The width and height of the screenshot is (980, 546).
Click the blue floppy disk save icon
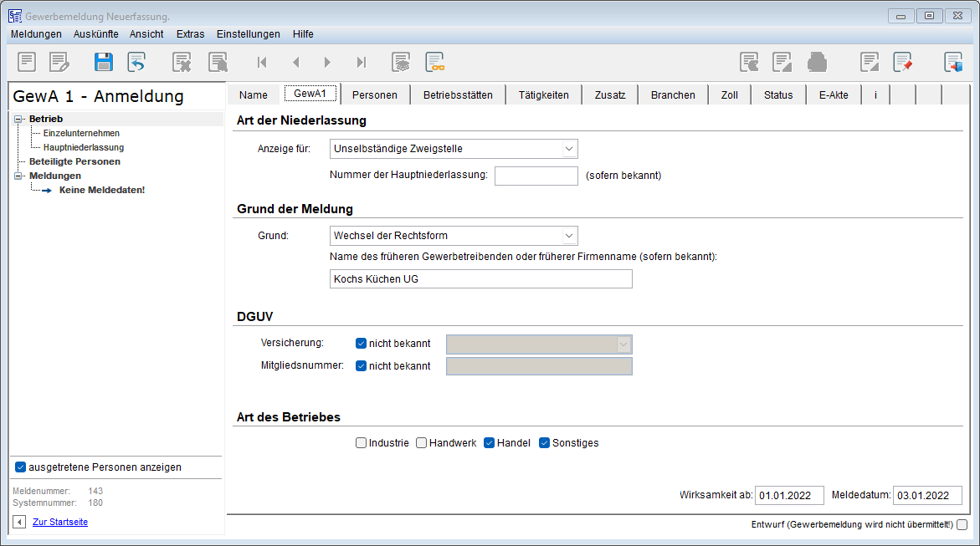103,62
